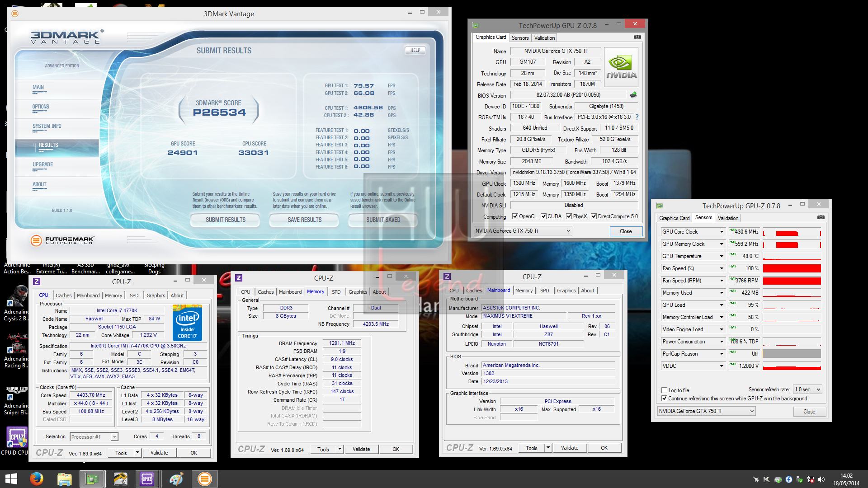Open Adrenaline Racing Benchmark desktop shortcut
868x488 pixels.
tap(16, 351)
